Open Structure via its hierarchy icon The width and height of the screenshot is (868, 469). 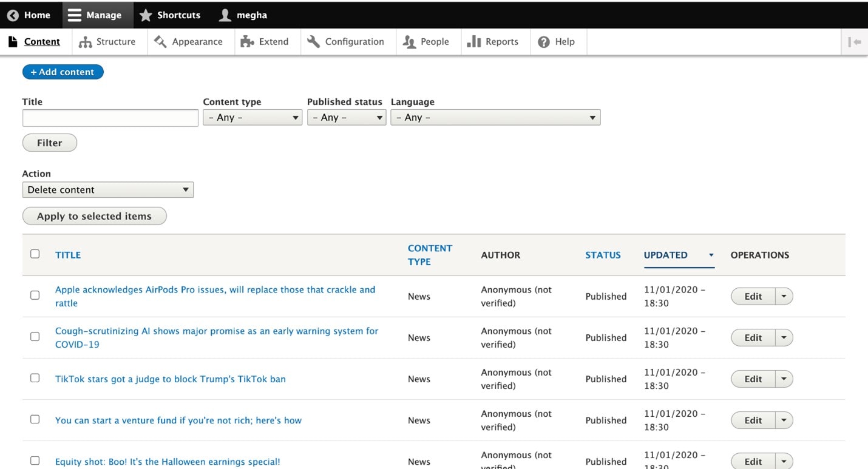tap(86, 42)
